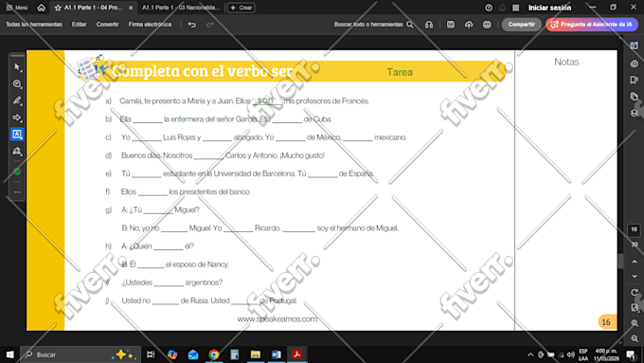This screenshot has height=363, width=644.
Task: Open the page thumbnails panel
Action: coord(635,96)
